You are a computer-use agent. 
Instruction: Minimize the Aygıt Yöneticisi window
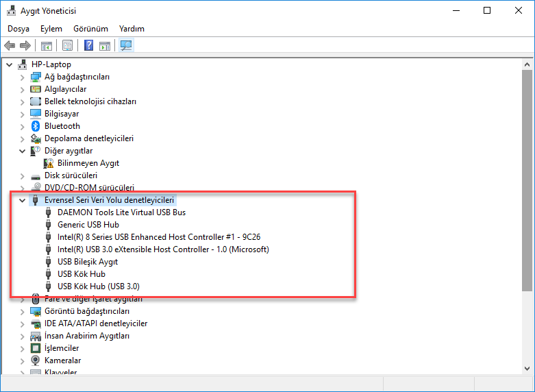[456, 10]
